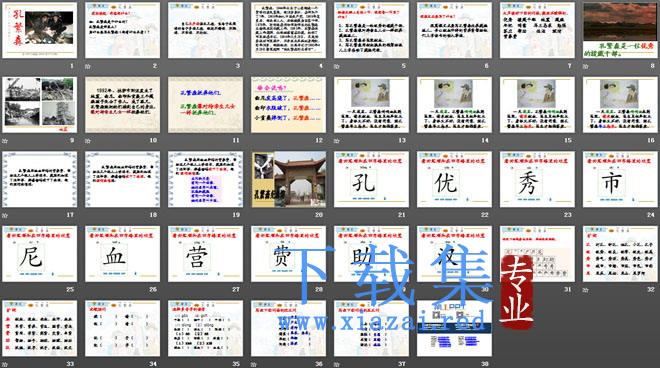Select slide 25 showing the character 尼
660x368 pixels.
tap(40, 254)
